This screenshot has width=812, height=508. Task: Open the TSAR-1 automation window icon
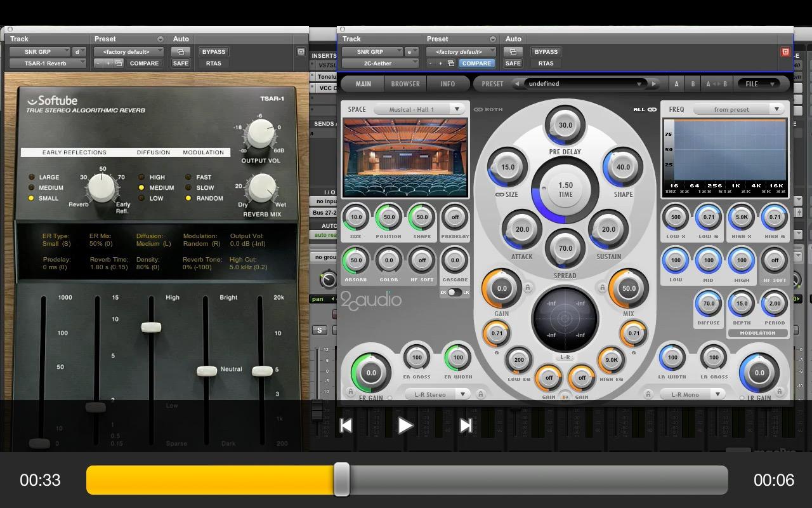pos(181,52)
